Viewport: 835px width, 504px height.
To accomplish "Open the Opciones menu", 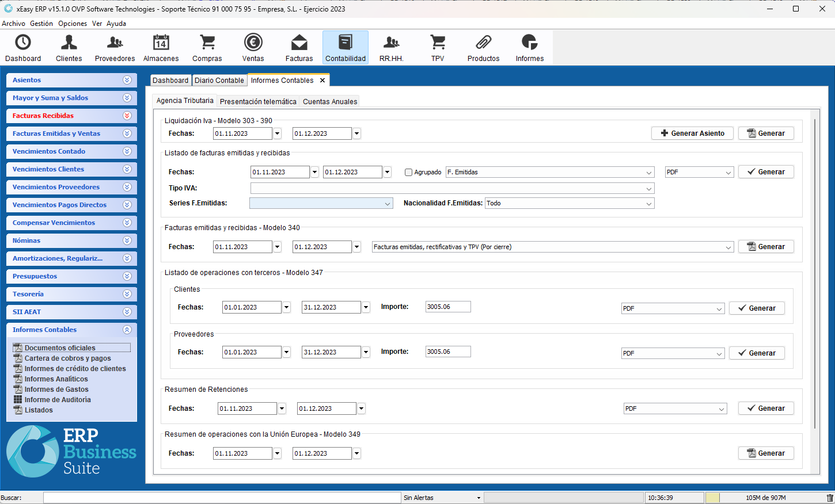I will (73, 24).
